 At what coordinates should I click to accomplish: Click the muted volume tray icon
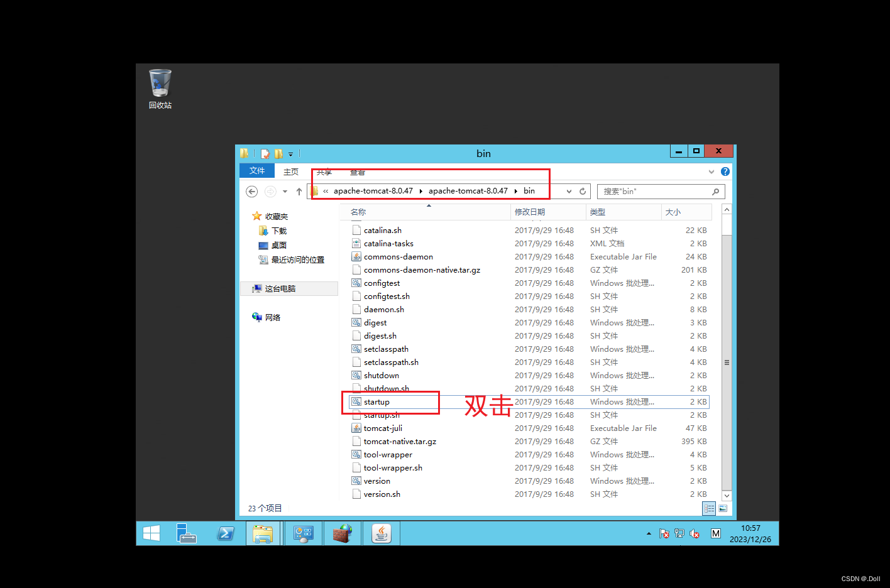pyautogui.click(x=695, y=533)
